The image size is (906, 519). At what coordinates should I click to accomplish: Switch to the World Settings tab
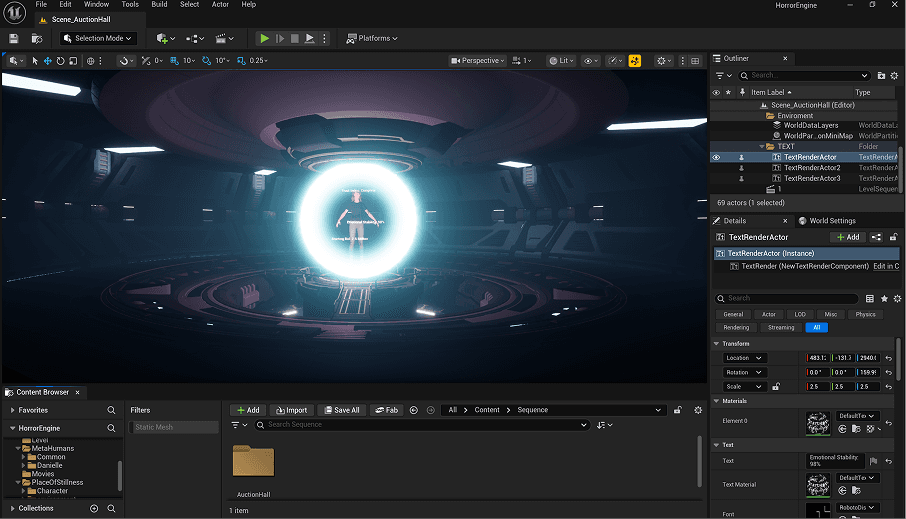point(831,221)
